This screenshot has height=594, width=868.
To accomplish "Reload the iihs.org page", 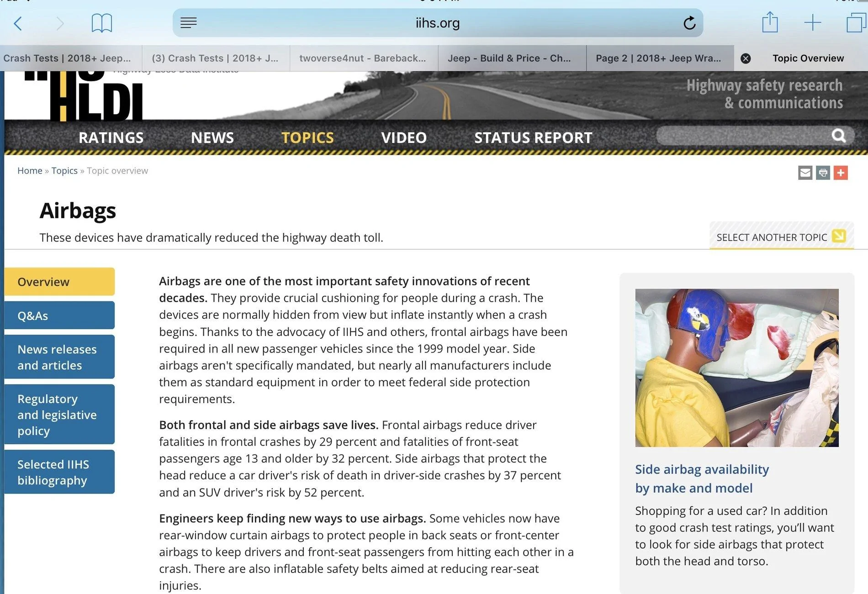I will 689,23.
